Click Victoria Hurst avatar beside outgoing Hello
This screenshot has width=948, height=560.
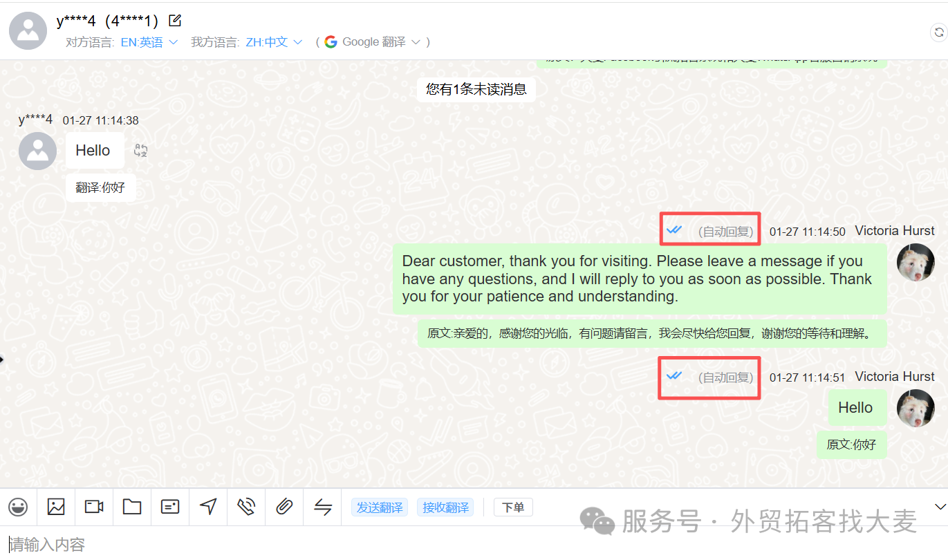[916, 408]
